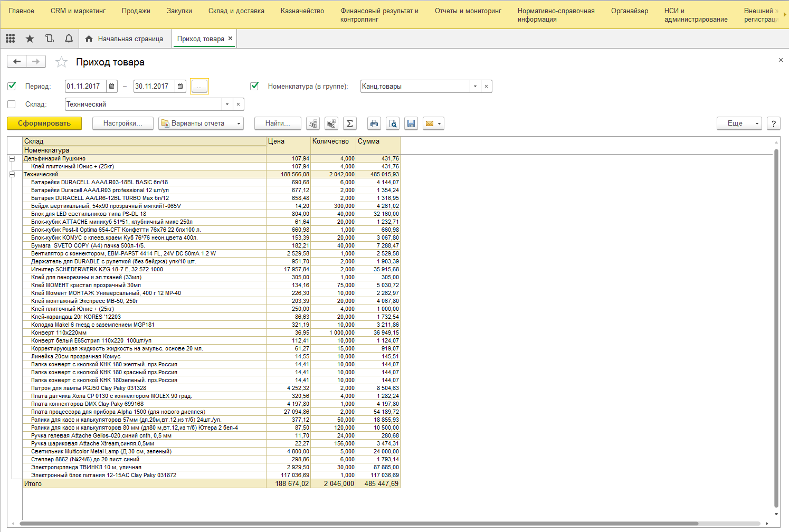
Task: Clear the Номенклатура Канц.товары field
Action: 487,86
